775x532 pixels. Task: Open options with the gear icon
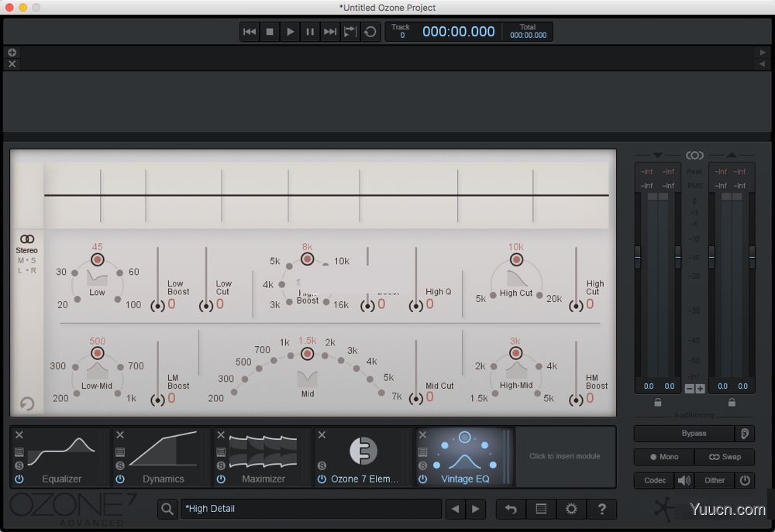pos(571,509)
